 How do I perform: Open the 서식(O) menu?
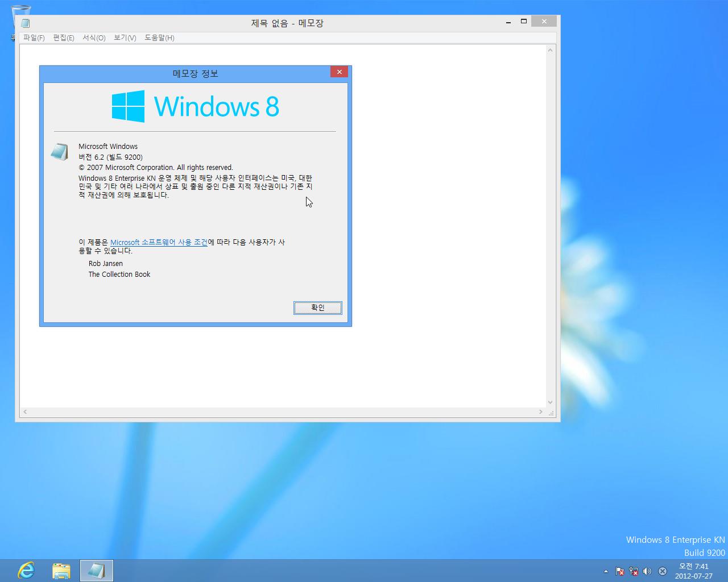click(x=94, y=38)
